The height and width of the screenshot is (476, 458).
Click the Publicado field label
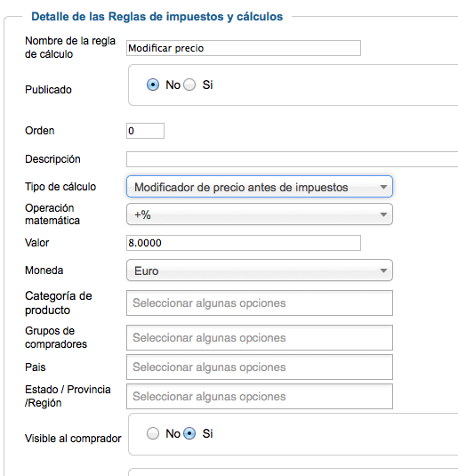48,90
